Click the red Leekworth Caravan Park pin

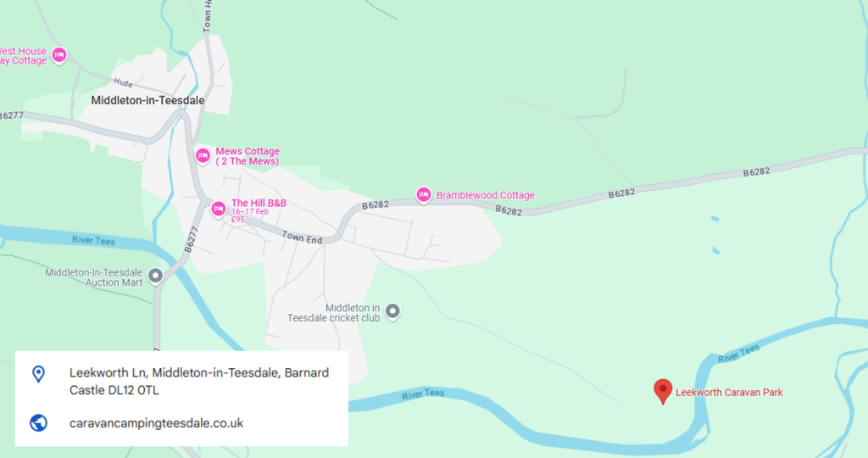[663, 391]
